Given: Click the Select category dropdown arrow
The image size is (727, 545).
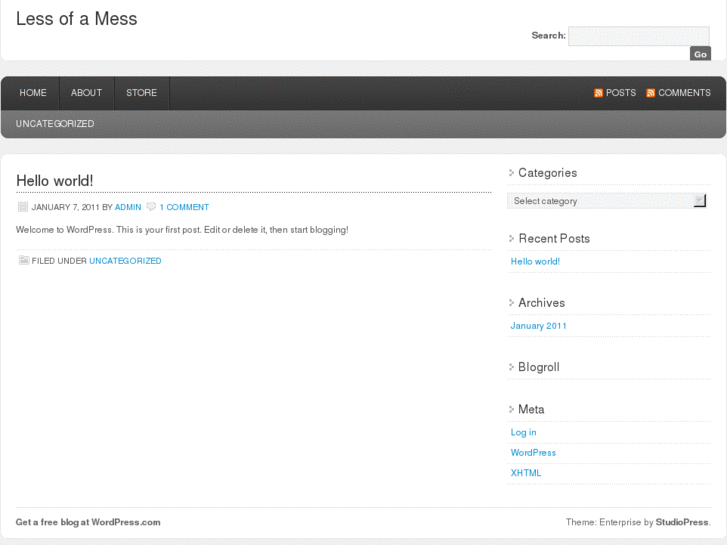Looking at the screenshot, I should point(699,201).
